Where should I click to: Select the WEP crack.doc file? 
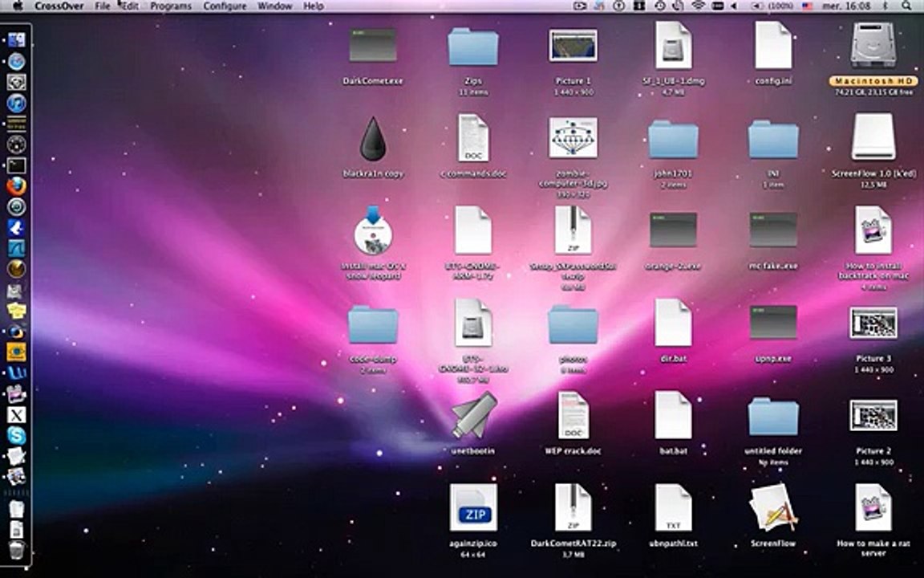click(573, 416)
